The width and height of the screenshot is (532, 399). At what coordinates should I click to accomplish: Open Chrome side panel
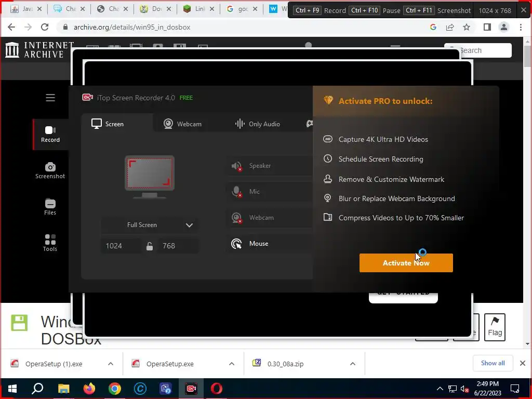(x=487, y=27)
